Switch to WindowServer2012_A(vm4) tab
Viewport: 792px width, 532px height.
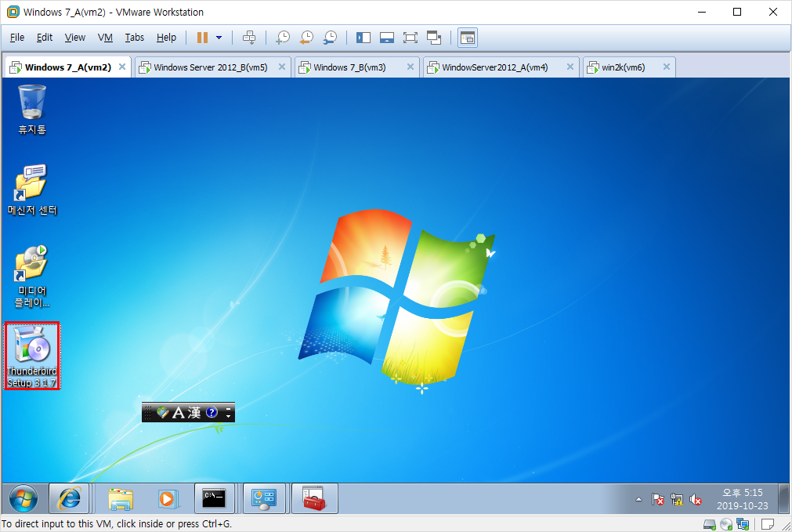point(494,67)
